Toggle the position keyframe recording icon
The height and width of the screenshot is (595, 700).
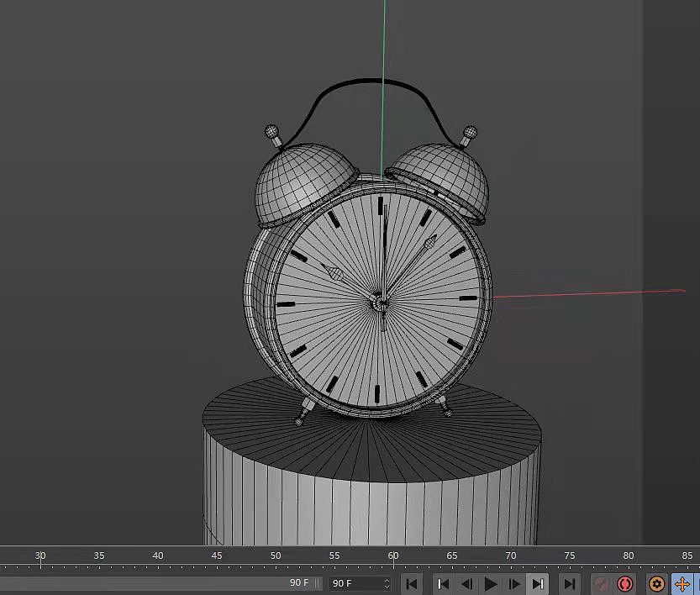(x=682, y=584)
